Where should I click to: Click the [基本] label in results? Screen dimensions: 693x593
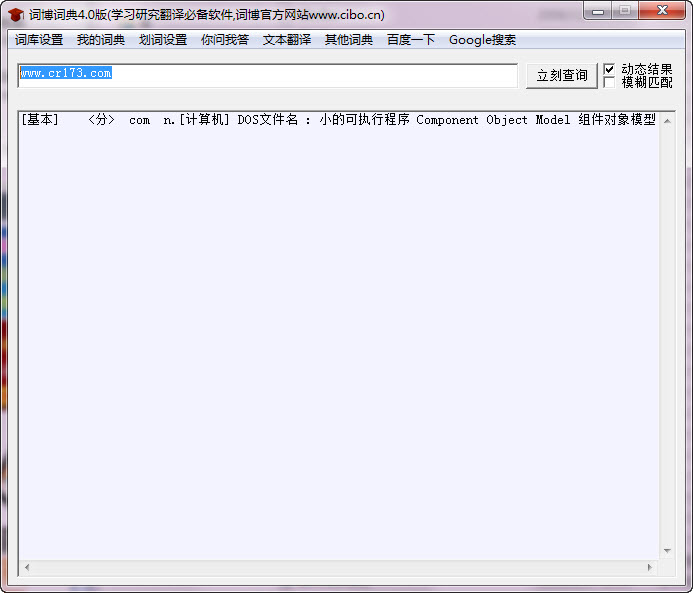[x=40, y=119]
